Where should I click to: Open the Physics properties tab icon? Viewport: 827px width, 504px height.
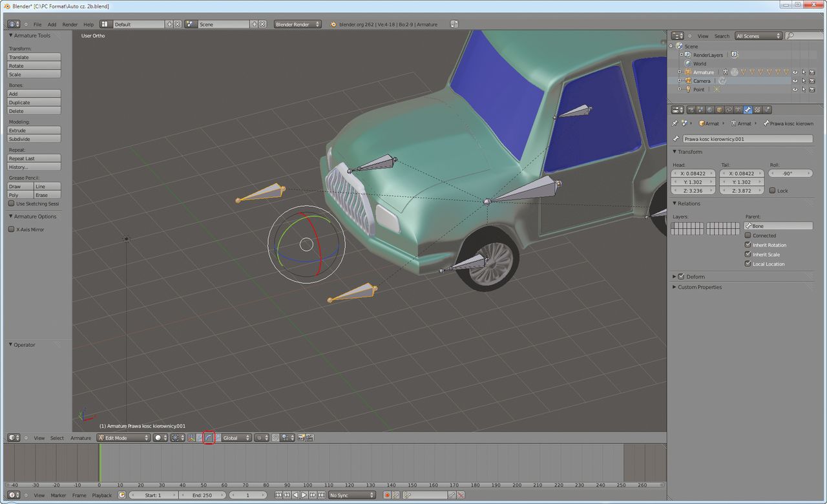coord(767,110)
